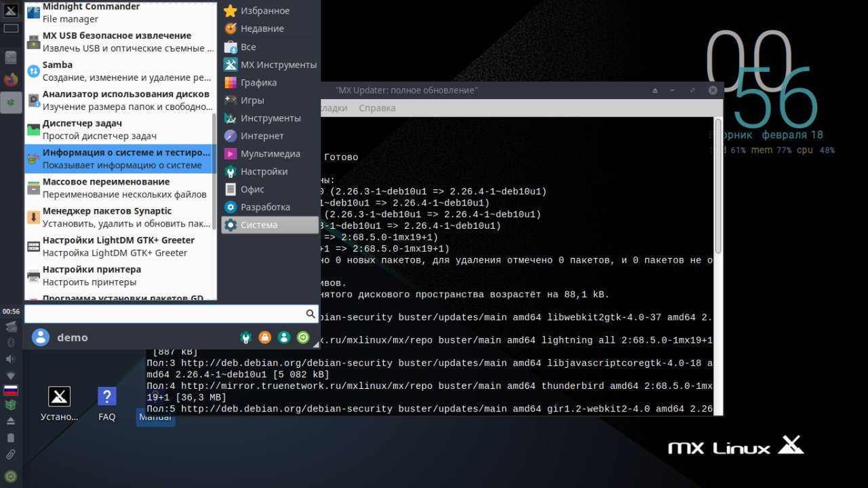The height and width of the screenshot is (488, 868).
Task: Select the Недавние category
Action: click(x=270, y=29)
